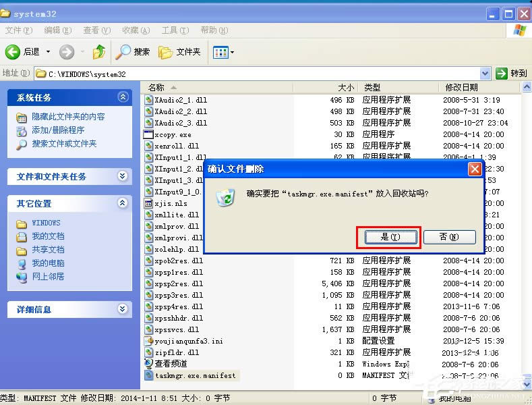Confirm deletion with 是(Y) button
Image resolution: width=532 pixels, height=405 pixels.
(x=390, y=237)
